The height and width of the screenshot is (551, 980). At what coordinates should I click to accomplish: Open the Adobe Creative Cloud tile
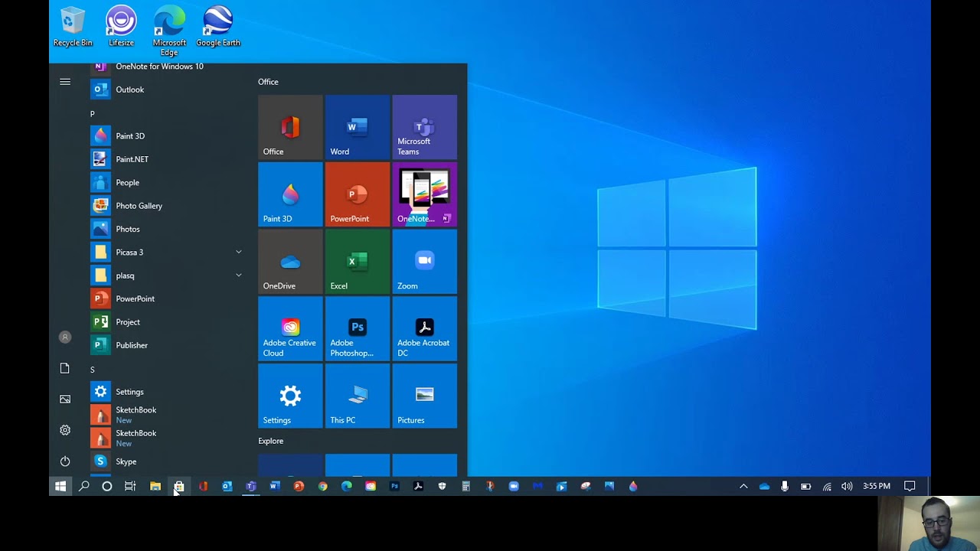pos(290,329)
